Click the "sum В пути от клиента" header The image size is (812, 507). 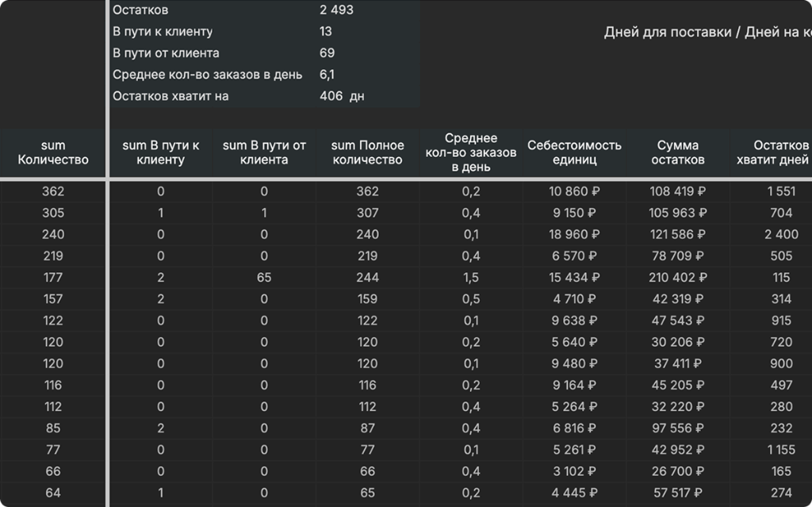(x=264, y=152)
